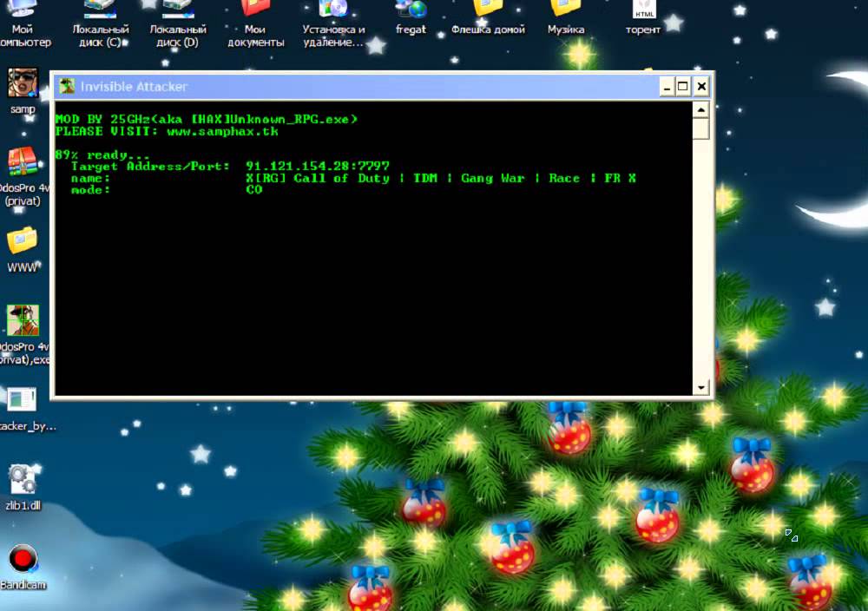Screen dimensions: 868x611
Task: Click the console scrollbar down arrow
Action: (700, 387)
